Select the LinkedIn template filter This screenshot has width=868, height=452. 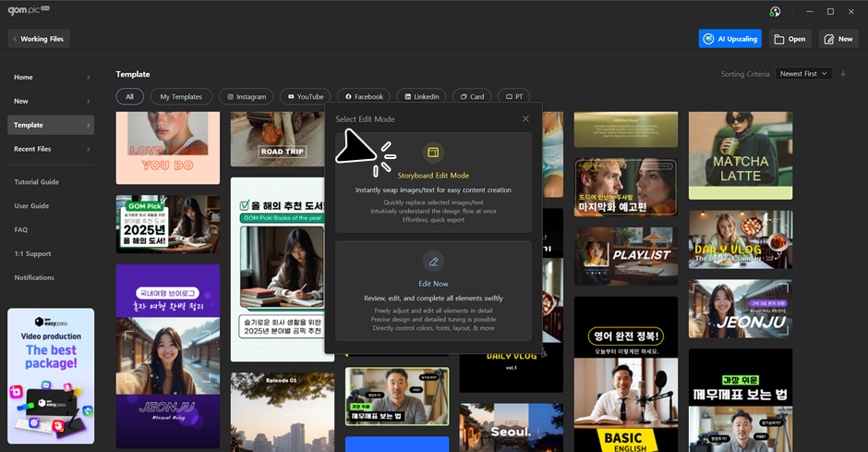click(x=420, y=96)
